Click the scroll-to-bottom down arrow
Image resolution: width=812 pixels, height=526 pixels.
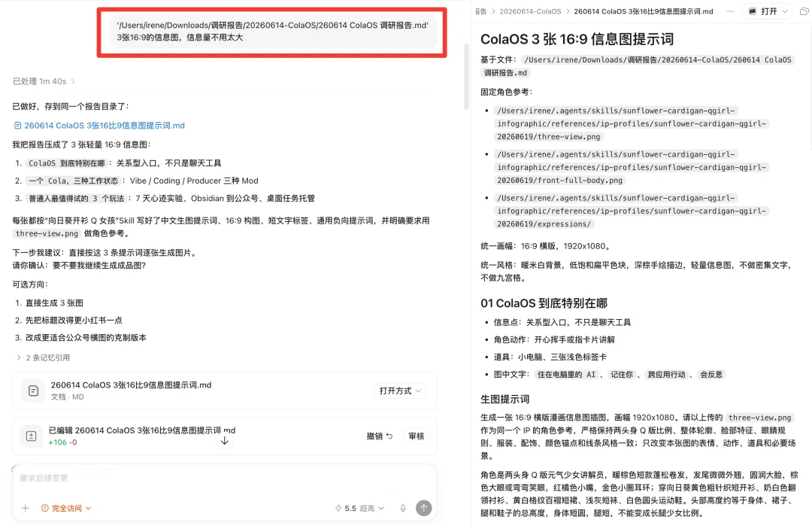[225, 441]
